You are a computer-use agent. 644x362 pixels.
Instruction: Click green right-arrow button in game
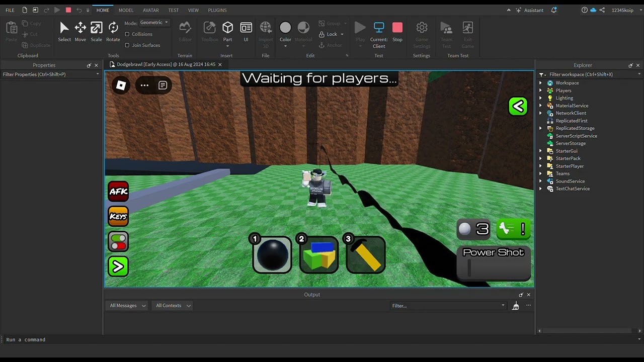118,266
